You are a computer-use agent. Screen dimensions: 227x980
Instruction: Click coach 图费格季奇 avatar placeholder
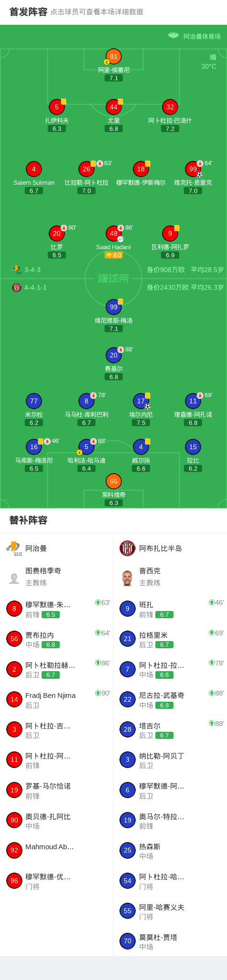(x=14, y=578)
